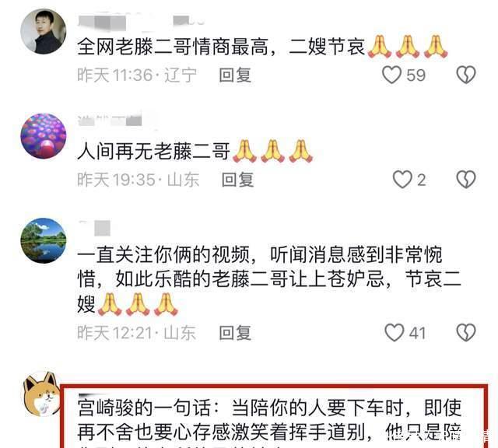Reply to the 昨天 12:21 山东 comment
This screenshot has width=498, height=448.
[235, 333]
